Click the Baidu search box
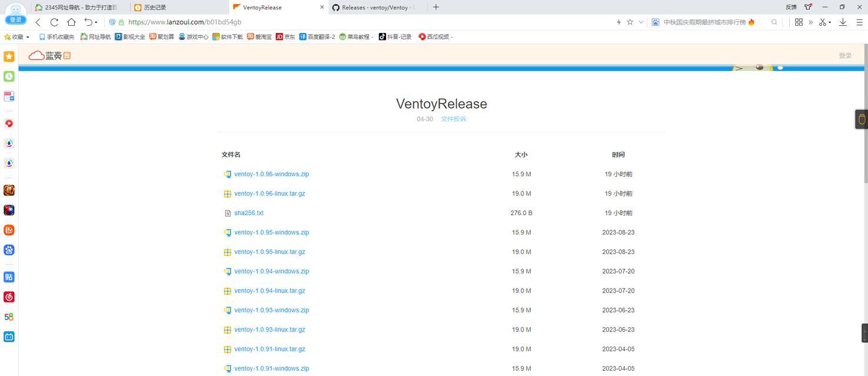 coord(715,22)
